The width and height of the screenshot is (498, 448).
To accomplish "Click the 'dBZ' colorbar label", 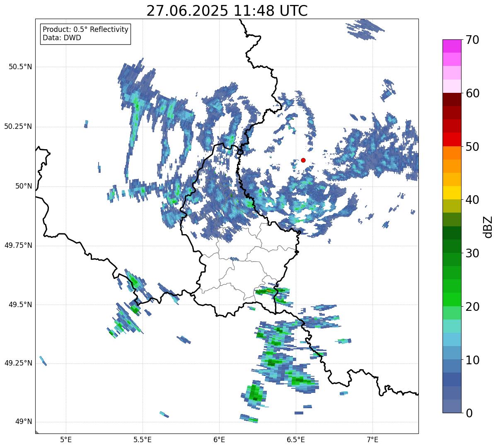I will coord(488,227).
